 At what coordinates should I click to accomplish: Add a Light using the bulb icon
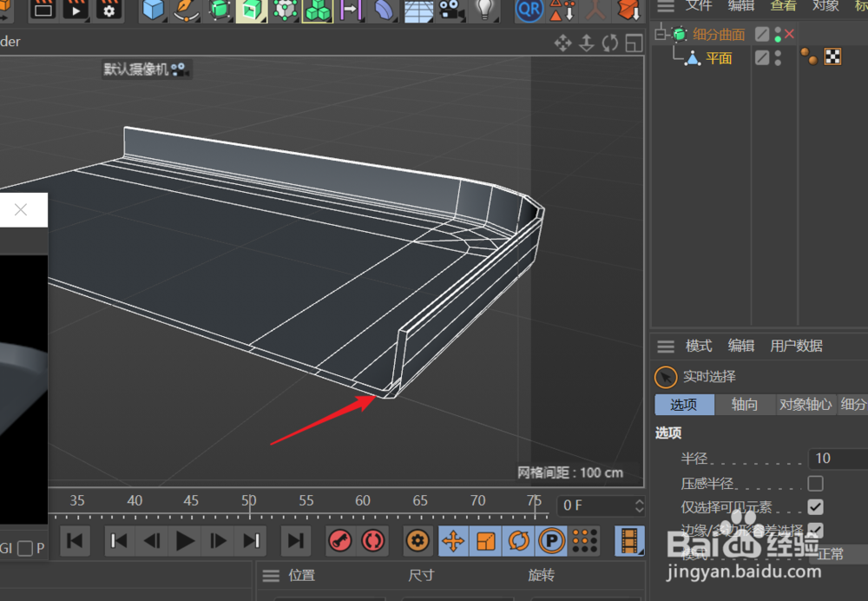484,11
